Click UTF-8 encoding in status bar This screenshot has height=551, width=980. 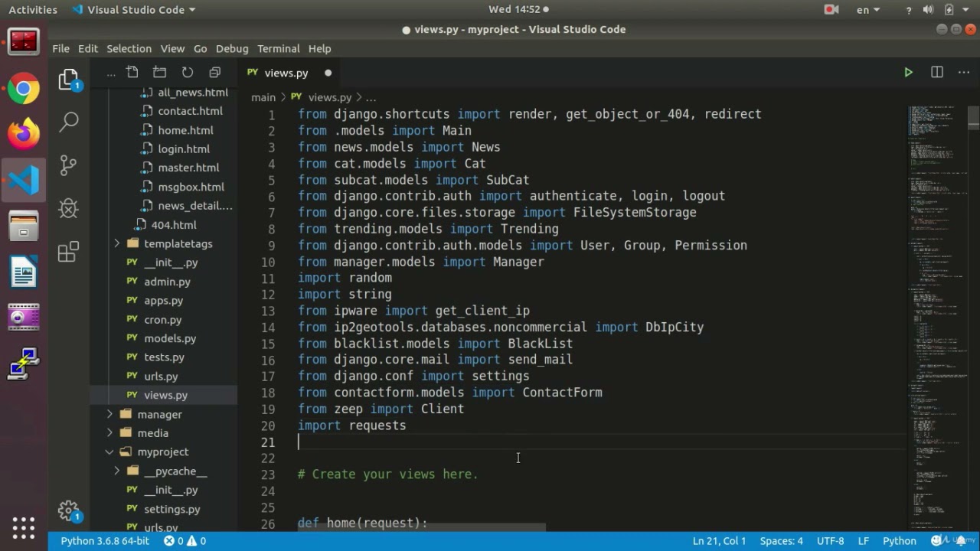[830, 540]
